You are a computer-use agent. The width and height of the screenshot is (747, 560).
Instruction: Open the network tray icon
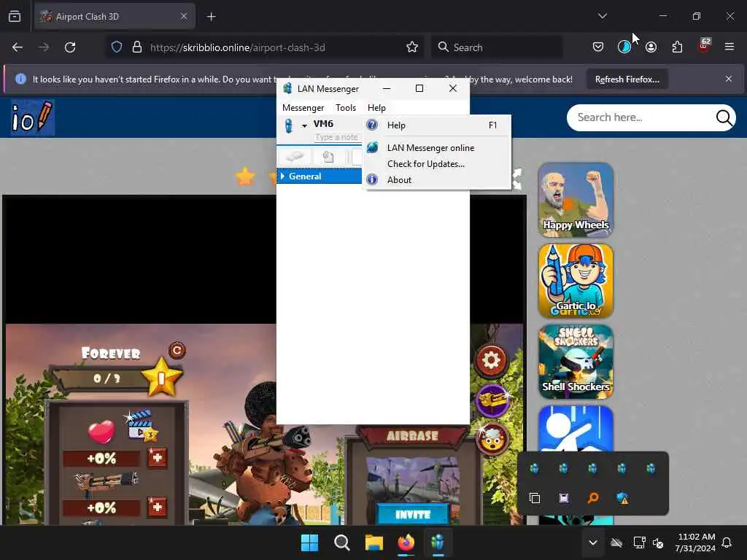639,542
